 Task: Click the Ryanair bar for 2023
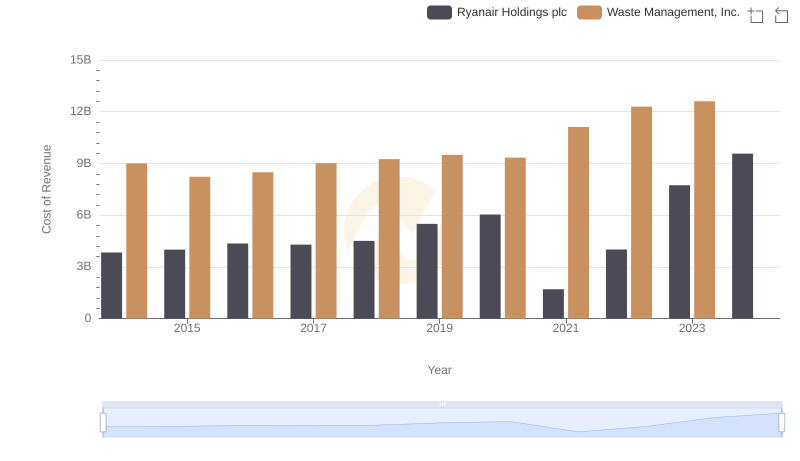679,252
